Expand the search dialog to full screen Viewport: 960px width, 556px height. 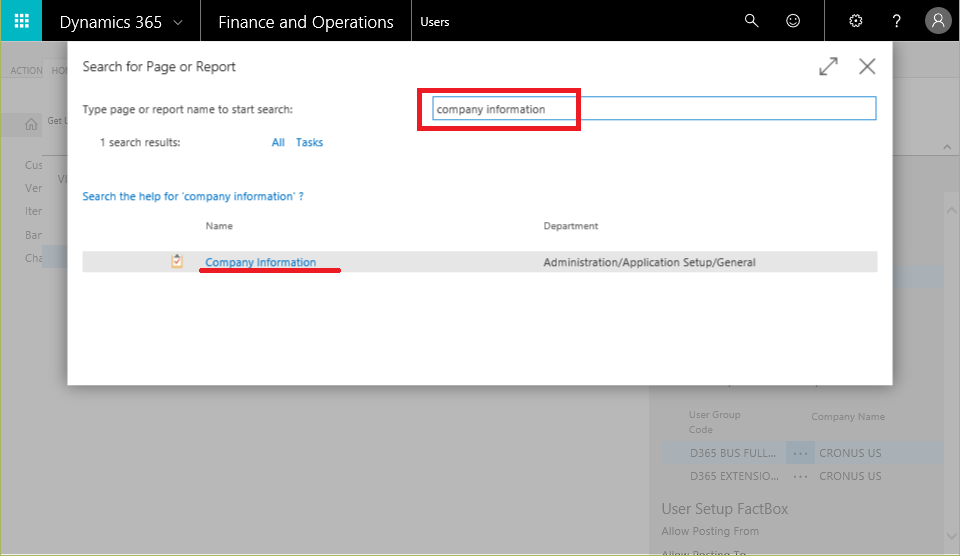point(828,67)
